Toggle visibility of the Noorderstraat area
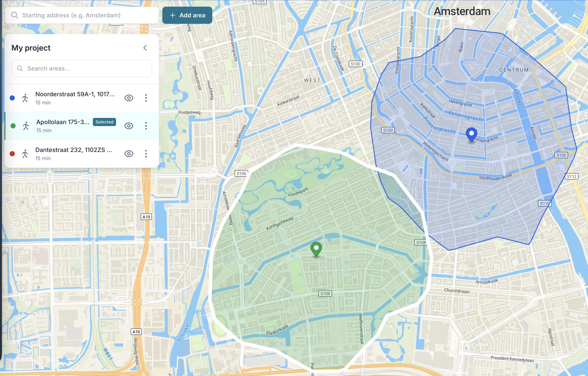This screenshot has width=588, height=376. (x=129, y=98)
